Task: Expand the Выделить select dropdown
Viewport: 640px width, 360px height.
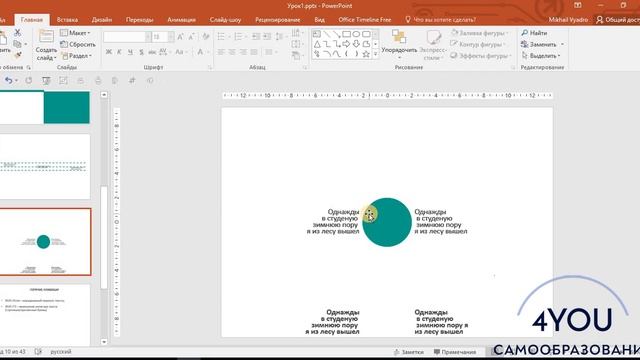Action: [x=541, y=56]
